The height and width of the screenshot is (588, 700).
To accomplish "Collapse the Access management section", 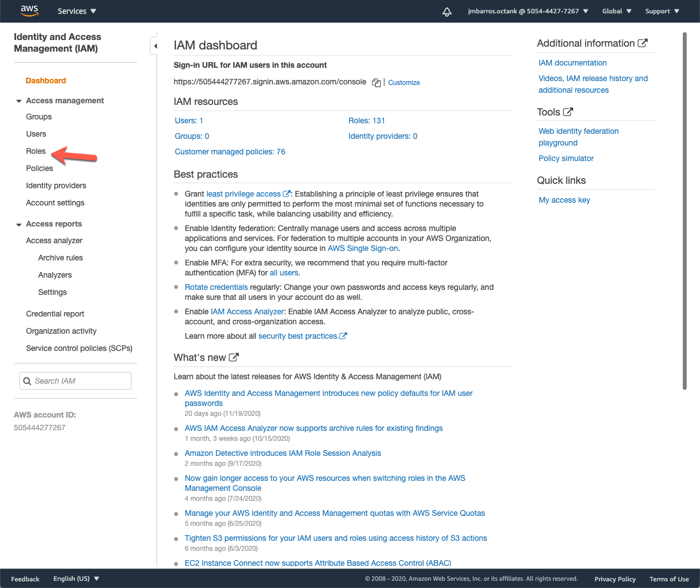I will (19, 101).
